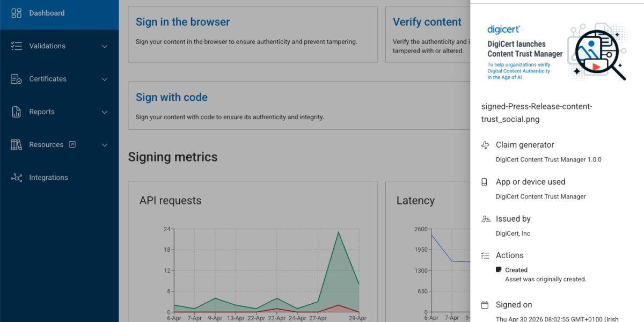This screenshot has height=322, width=644.
Task: Open the Resources menu item
Action: coord(59,145)
